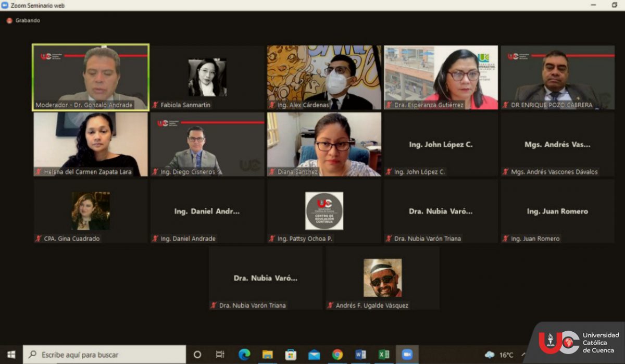Click the muted mic icon for Ing. Diego Cisneros
This screenshot has width=625, height=364.
tap(155, 172)
